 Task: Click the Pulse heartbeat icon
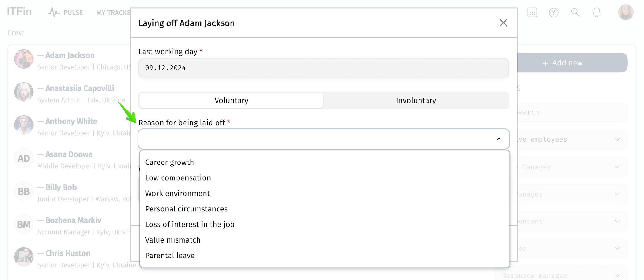click(54, 12)
